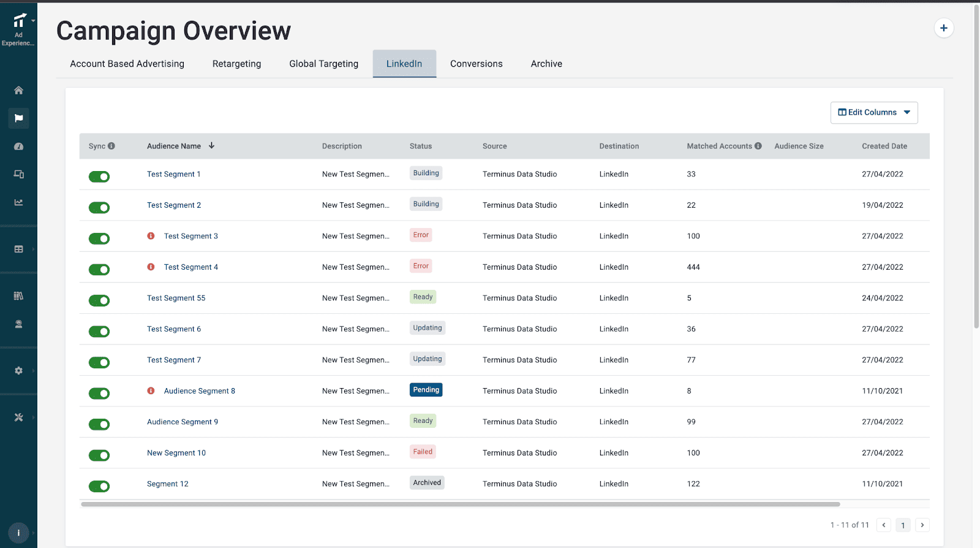Disable sync toggle for Test Segment 1
The image size is (980, 548).
(x=99, y=177)
